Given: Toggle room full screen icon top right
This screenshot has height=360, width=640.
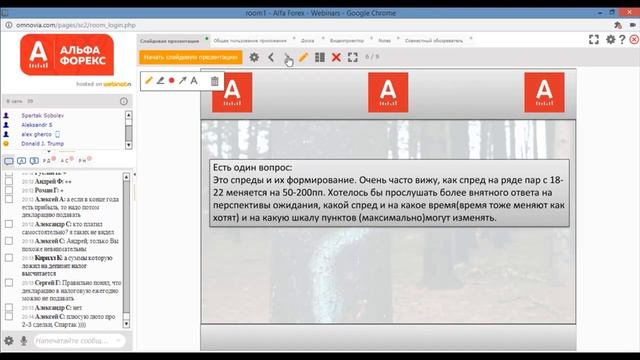Looking at the screenshot, I should pyautogui.click(x=594, y=40).
